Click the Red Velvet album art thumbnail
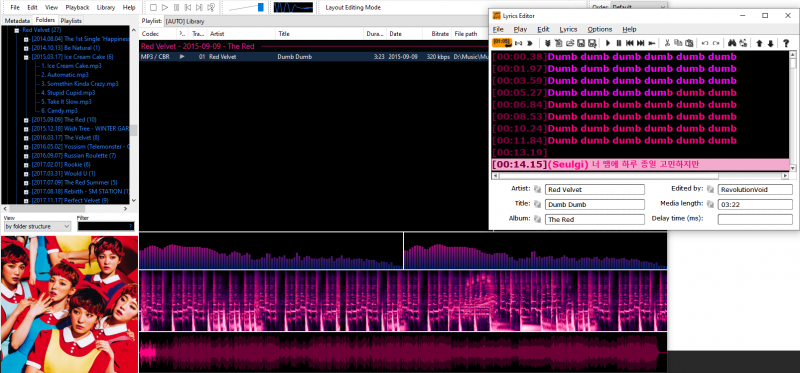 (69, 304)
